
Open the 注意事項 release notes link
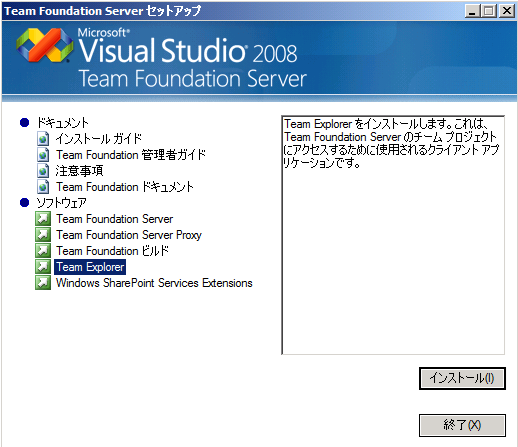pyautogui.click(x=79, y=171)
